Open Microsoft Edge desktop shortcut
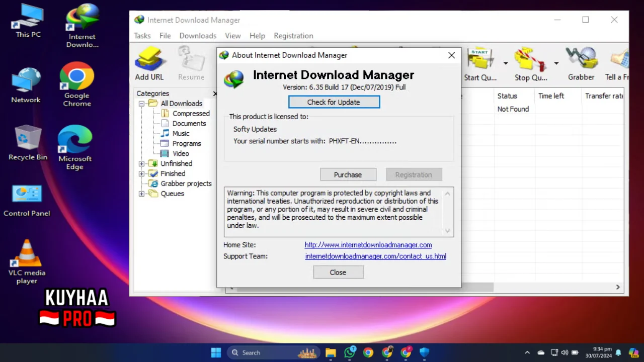644x362 pixels. [x=75, y=148]
